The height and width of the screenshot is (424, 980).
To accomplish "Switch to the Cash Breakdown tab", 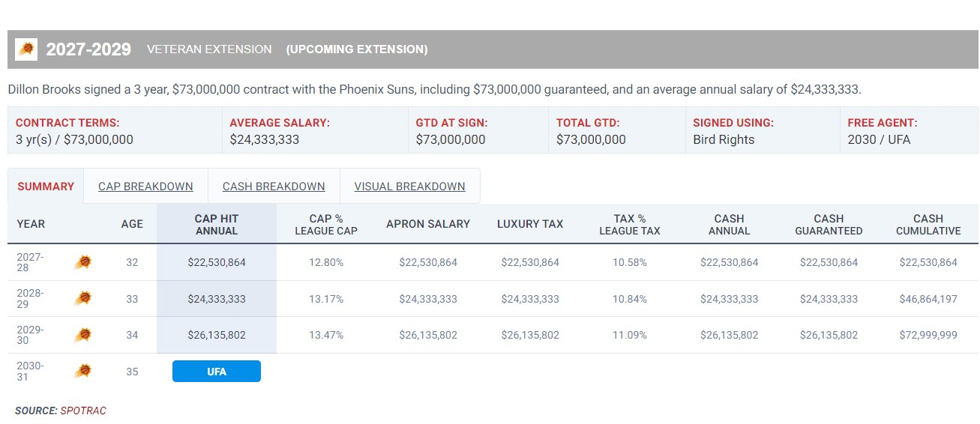I will coord(274,187).
